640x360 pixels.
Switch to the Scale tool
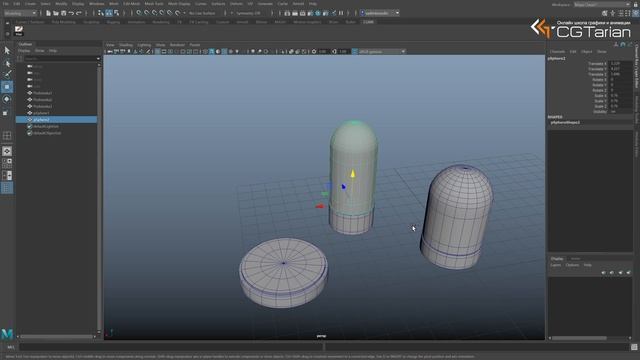[6, 112]
